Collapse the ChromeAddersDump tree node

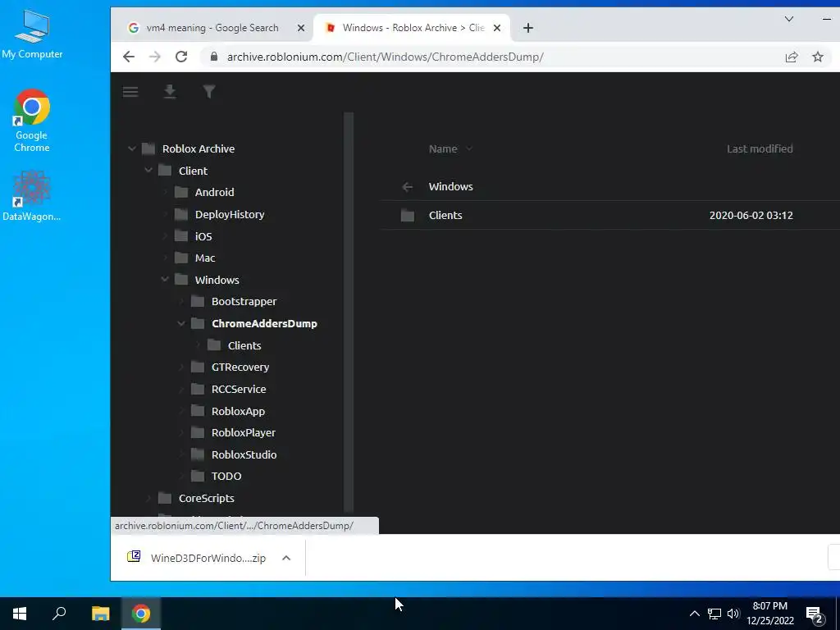tap(181, 323)
